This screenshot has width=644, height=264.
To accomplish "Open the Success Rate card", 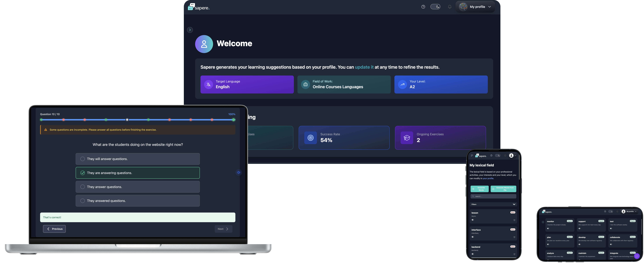I will [344, 138].
